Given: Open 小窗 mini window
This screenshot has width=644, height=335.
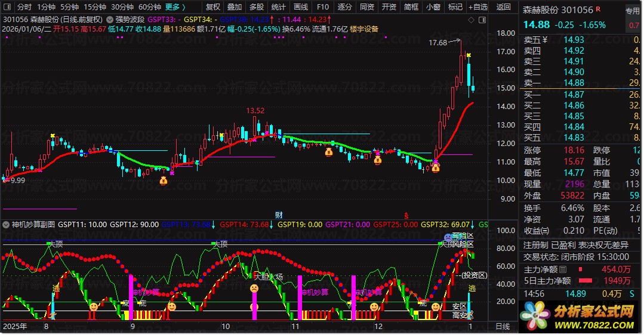Looking at the screenshot, I should [433, 7].
